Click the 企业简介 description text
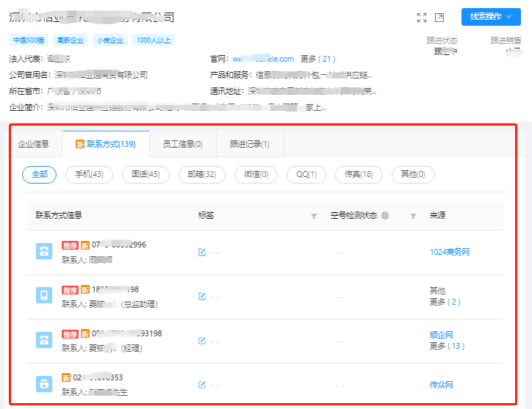The image size is (532, 409). click(x=186, y=107)
